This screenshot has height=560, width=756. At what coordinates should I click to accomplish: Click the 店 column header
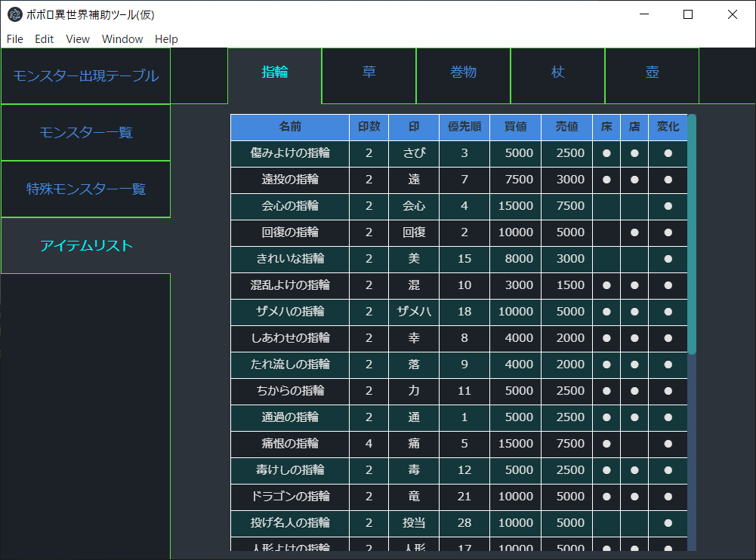[x=634, y=127]
